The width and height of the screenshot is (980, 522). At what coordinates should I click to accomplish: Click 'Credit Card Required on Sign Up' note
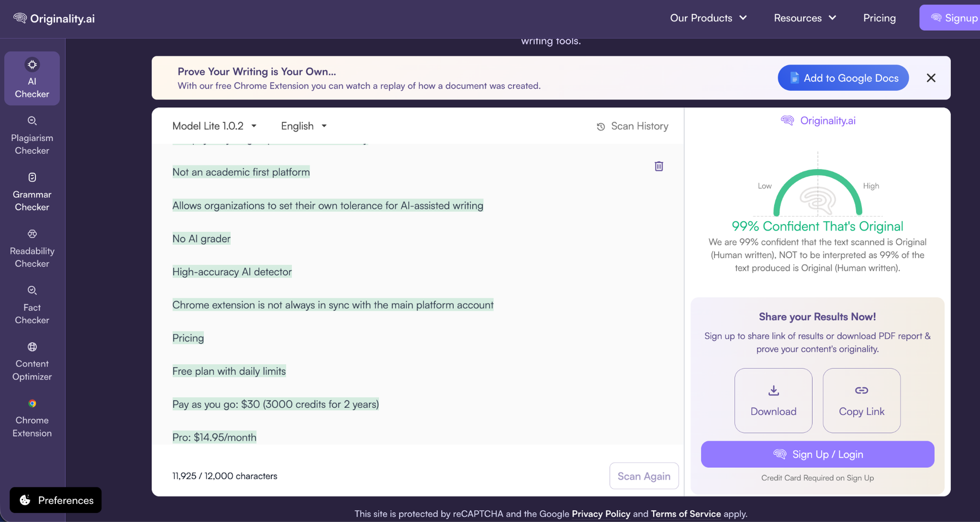(x=817, y=478)
